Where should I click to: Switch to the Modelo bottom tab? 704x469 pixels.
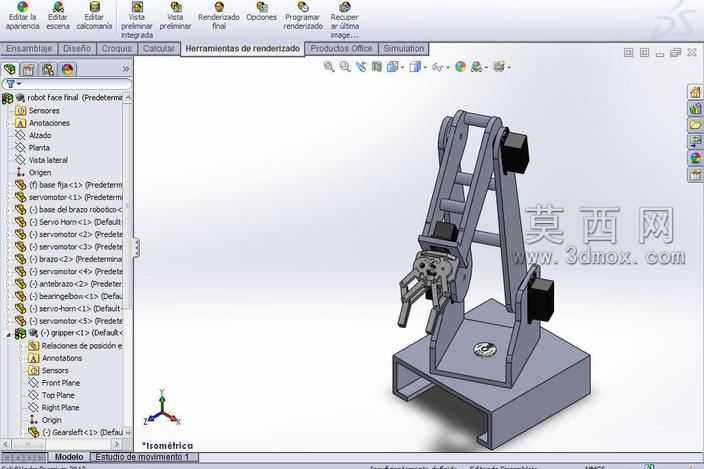point(69,457)
